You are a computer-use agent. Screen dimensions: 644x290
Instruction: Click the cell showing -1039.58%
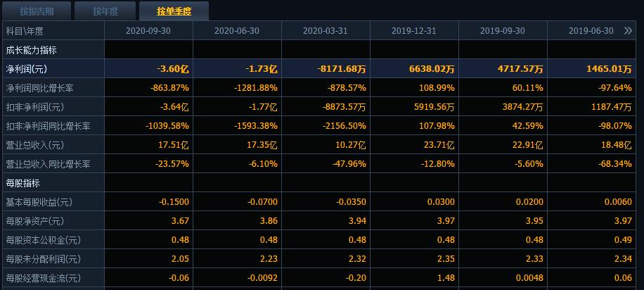coord(167,126)
